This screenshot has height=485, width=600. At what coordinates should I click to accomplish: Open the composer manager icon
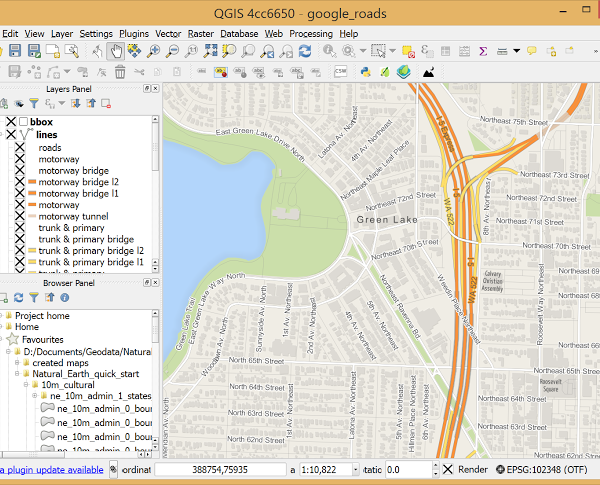[72, 51]
